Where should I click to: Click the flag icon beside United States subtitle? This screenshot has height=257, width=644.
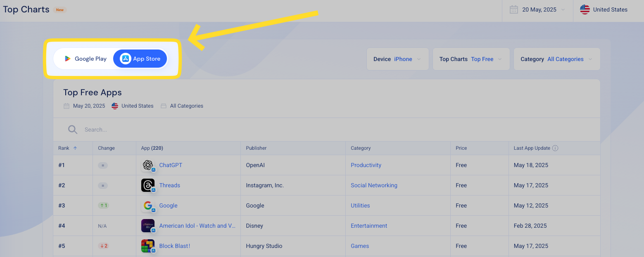[115, 106]
